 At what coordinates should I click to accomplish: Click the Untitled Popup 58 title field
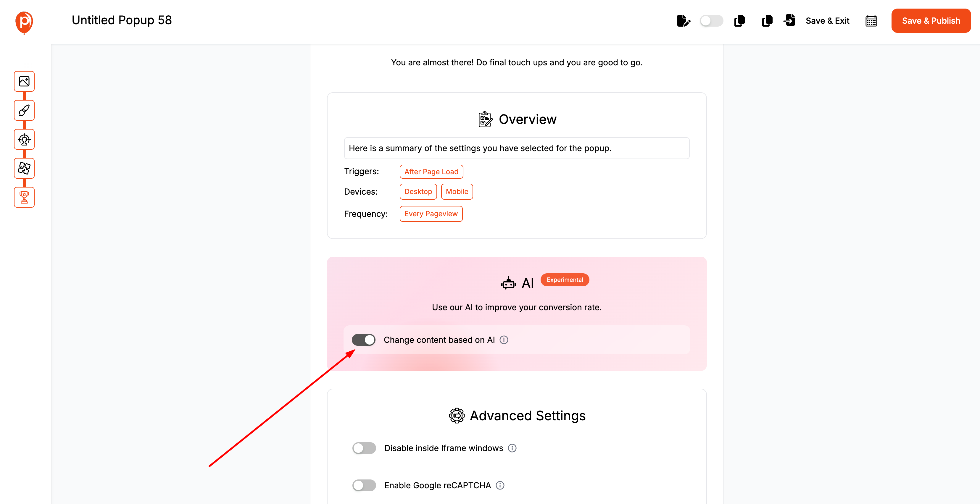[x=122, y=20]
